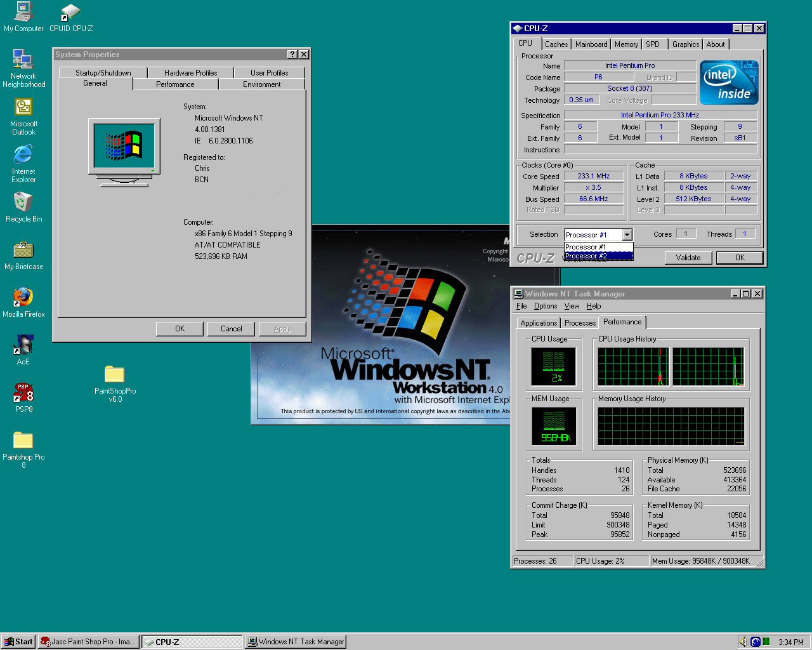
Task: Open the Processes tab in Task Manager
Action: coord(580,323)
